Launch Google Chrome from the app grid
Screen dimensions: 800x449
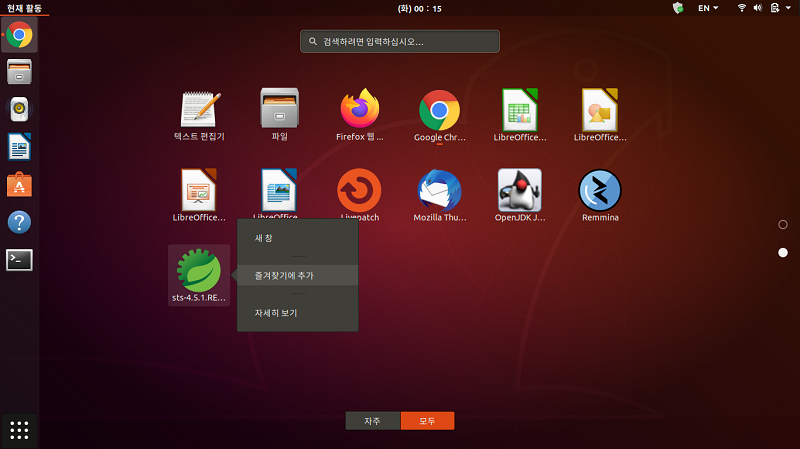pos(440,110)
